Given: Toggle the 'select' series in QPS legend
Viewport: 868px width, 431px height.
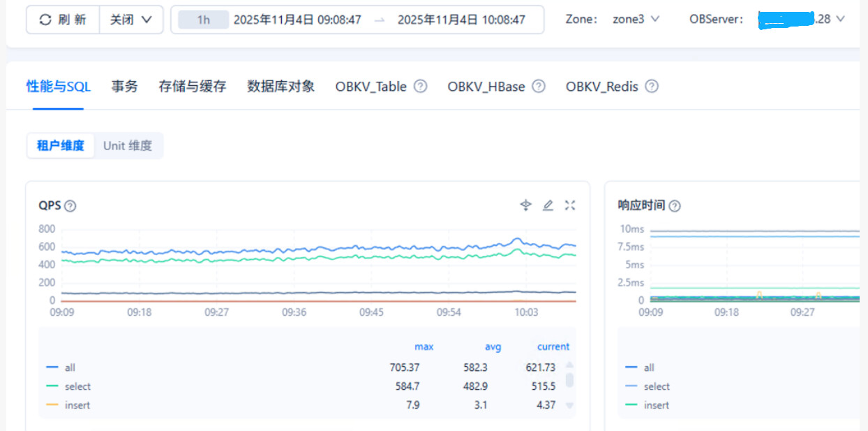Looking at the screenshot, I should [x=77, y=386].
